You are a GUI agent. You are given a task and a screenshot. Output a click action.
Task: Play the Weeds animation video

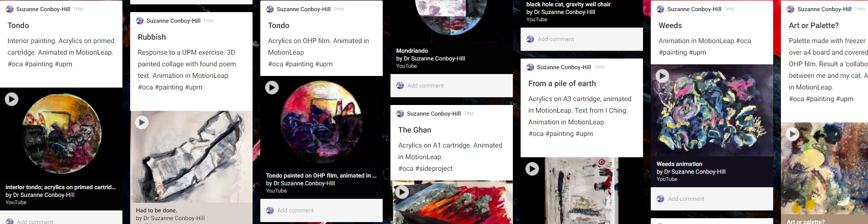[662, 76]
